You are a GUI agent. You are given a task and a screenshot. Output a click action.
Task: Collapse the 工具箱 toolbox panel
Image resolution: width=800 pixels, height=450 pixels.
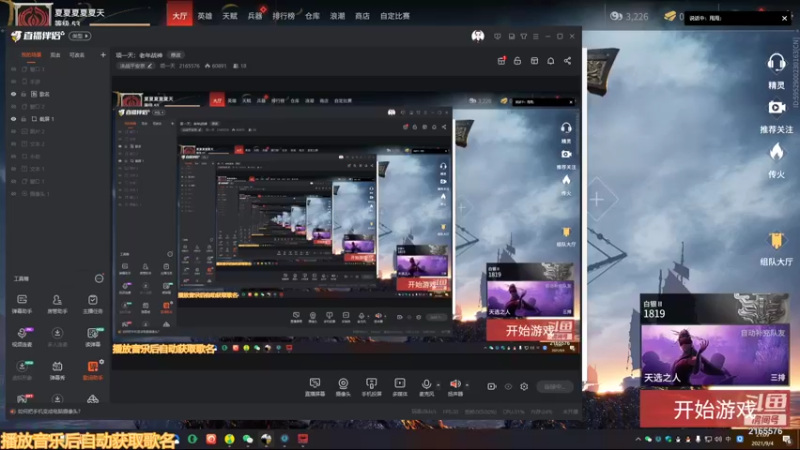(99, 279)
